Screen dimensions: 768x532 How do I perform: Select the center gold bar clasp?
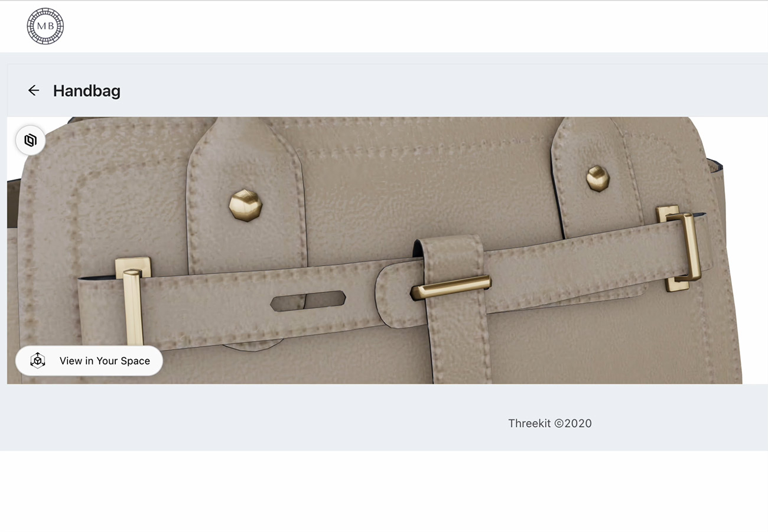tap(451, 287)
